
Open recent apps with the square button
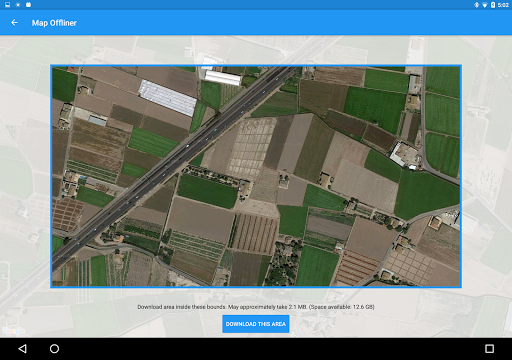pos(489,349)
